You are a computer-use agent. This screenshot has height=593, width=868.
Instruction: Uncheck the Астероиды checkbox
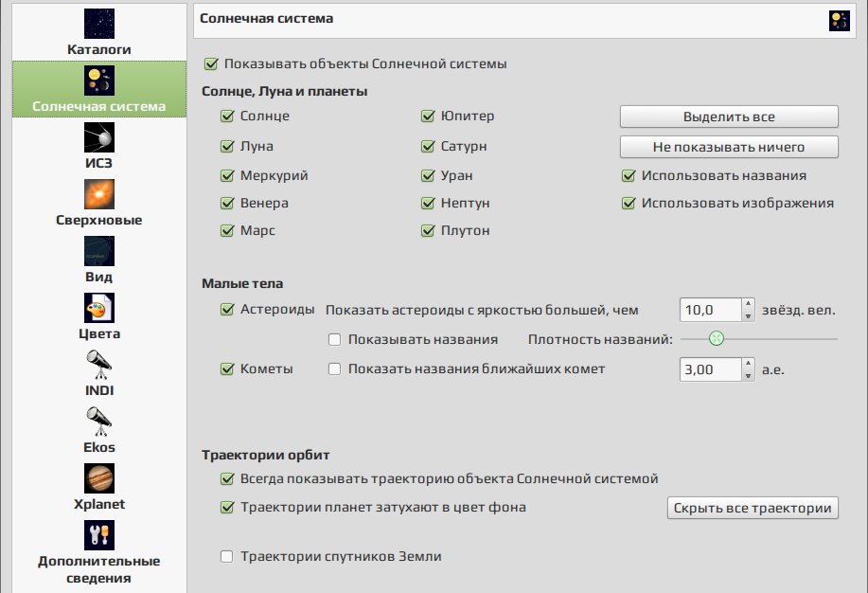(227, 309)
